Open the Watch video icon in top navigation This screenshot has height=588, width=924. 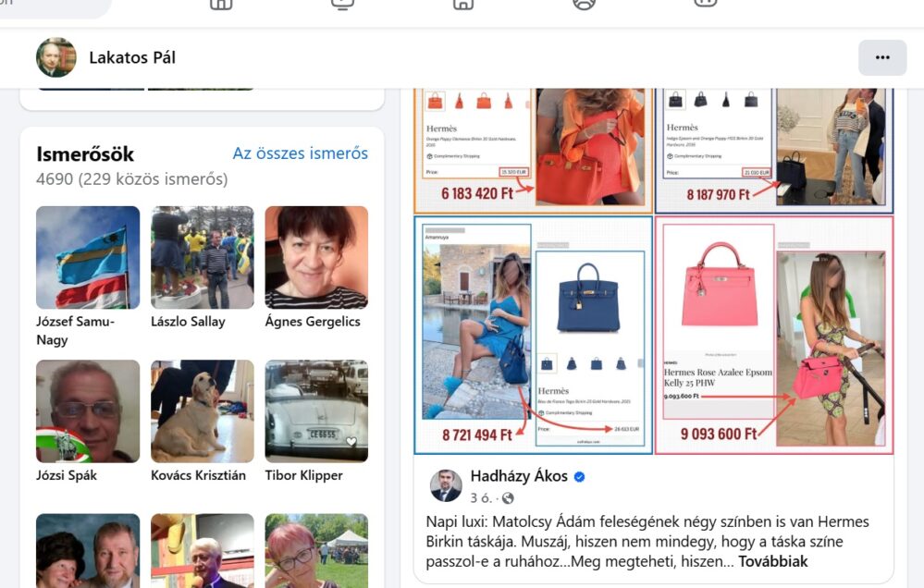pos(342,4)
